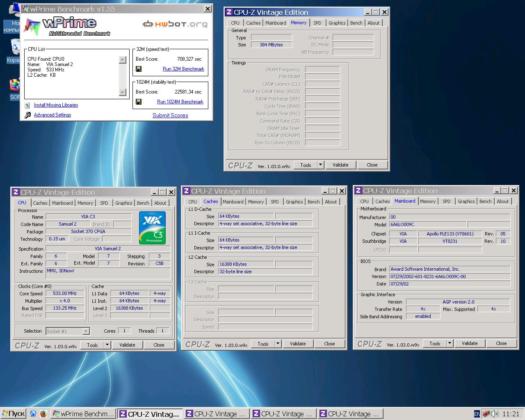Click the Submit Scores link
Screen dimensions: 525x420
click(170, 115)
